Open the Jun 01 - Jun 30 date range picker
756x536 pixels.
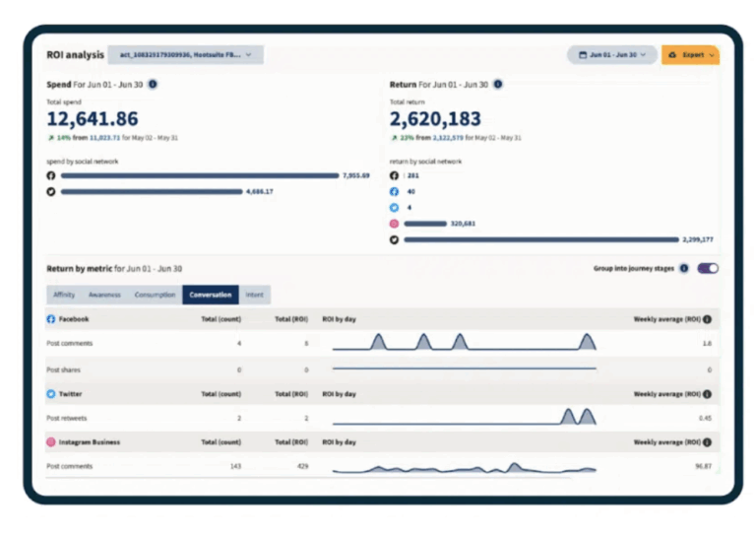tap(612, 55)
